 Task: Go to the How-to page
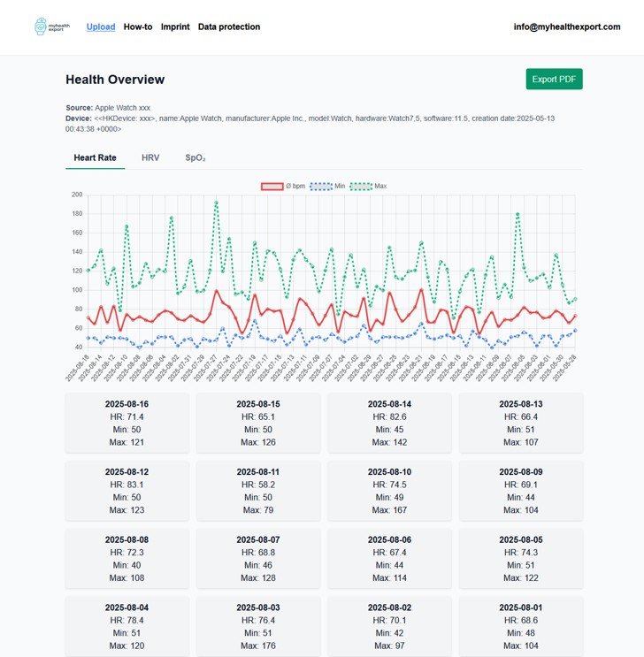(138, 27)
